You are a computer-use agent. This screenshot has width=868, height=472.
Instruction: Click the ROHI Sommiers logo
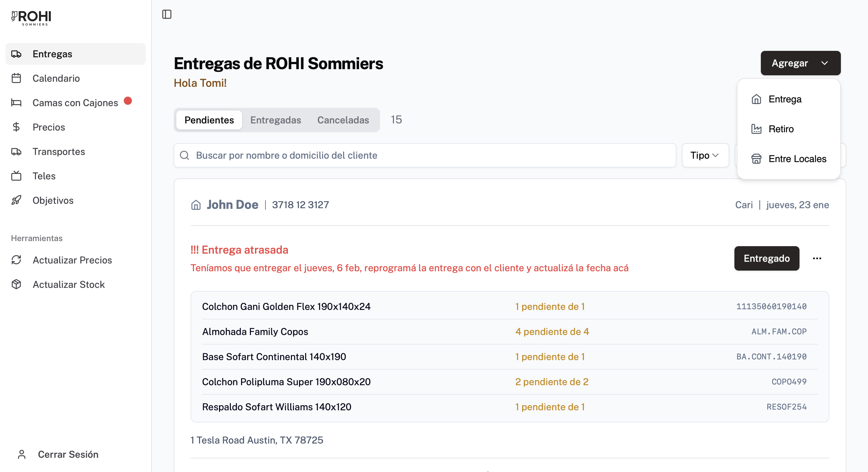tap(31, 18)
